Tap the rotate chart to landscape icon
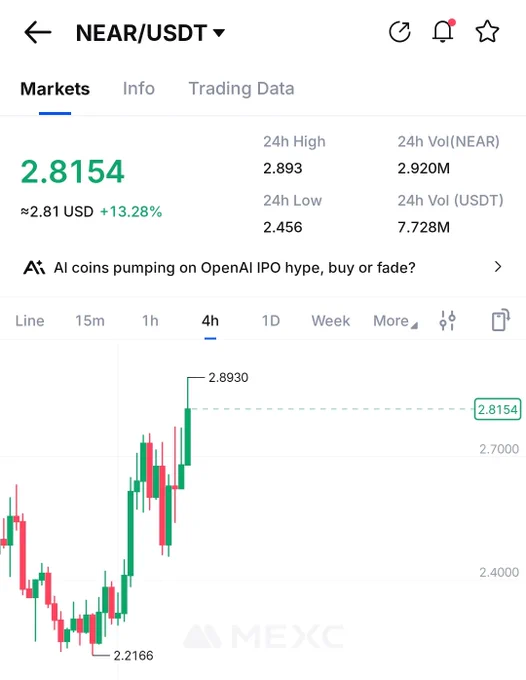 pos(501,320)
